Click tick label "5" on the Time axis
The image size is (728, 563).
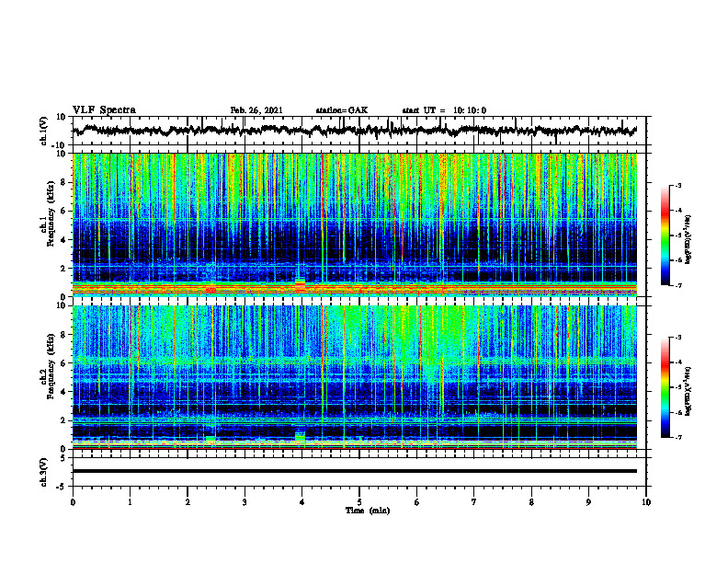(x=359, y=502)
